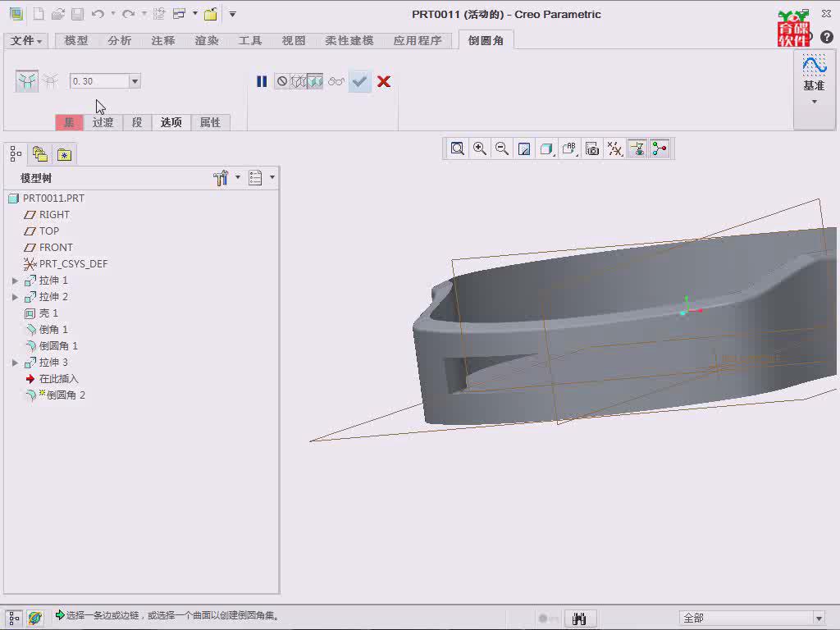The image size is (840, 630).
Task: Open the windows list dropdown arrow
Action: coord(195,13)
